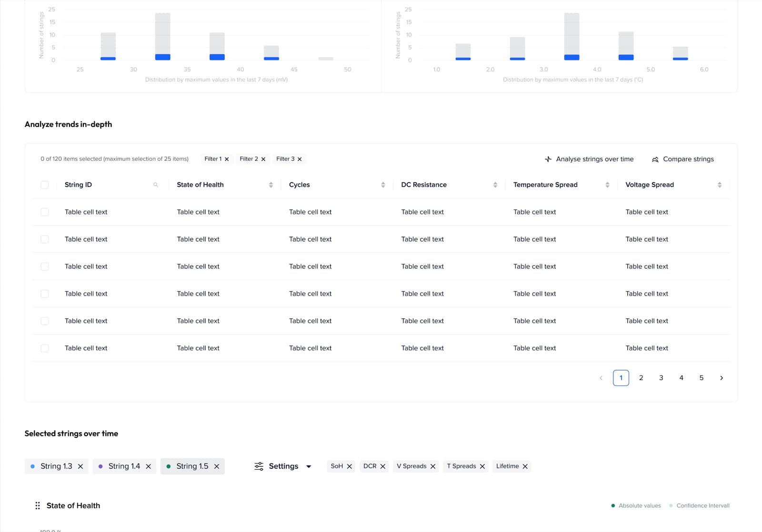Open page 5 of the table
Viewport: 762px width, 532px height.
pyautogui.click(x=702, y=378)
